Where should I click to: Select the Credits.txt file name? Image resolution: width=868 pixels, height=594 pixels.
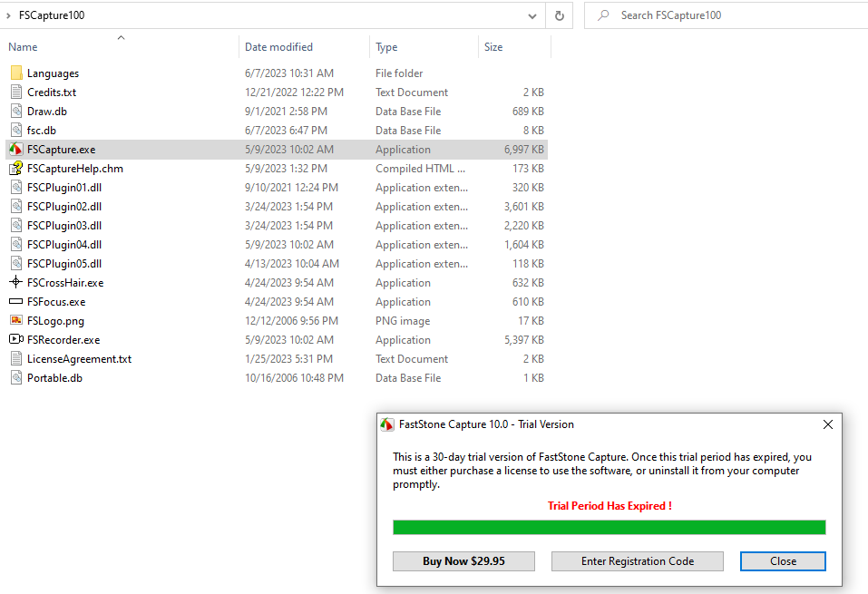(52, 92)
